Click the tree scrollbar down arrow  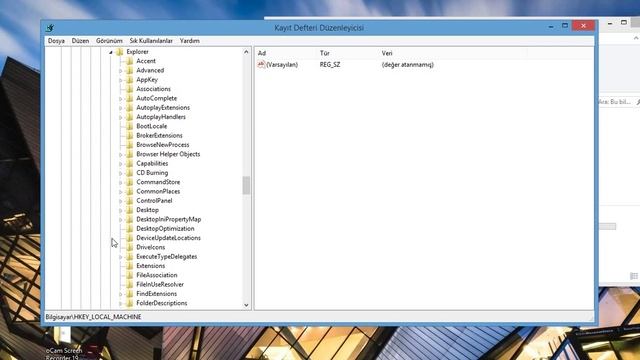pyautogui.click(x=246, y=305)
